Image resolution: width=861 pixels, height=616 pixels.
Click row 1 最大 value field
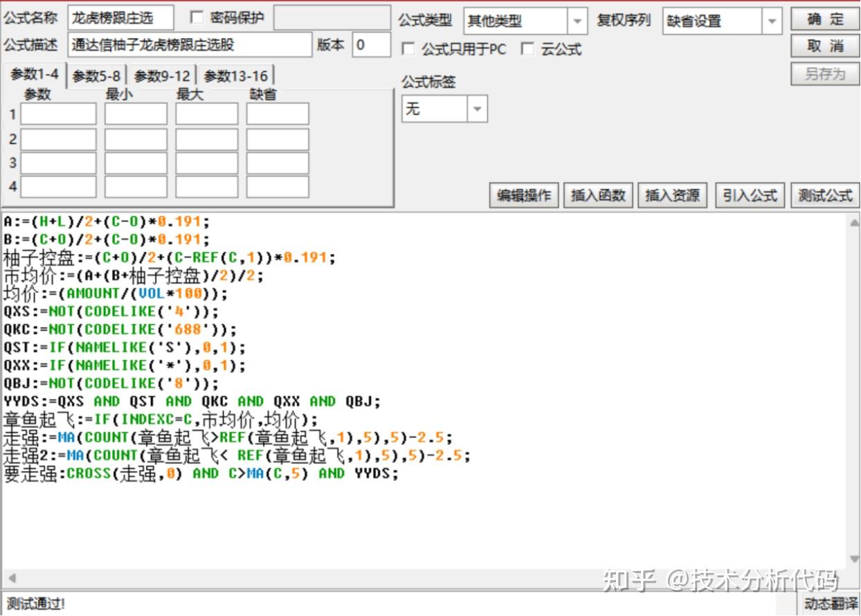coord(206,114)
